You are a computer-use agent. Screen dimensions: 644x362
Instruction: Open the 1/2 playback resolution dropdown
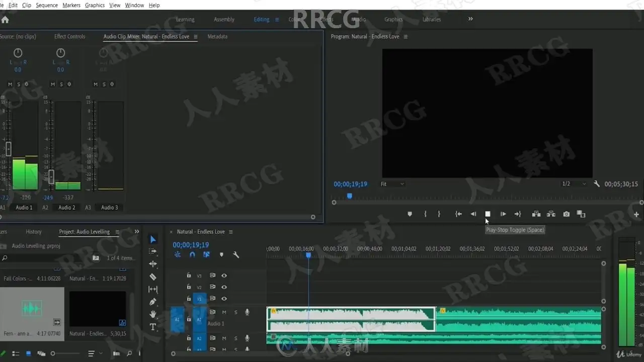[x=574, y=184]
